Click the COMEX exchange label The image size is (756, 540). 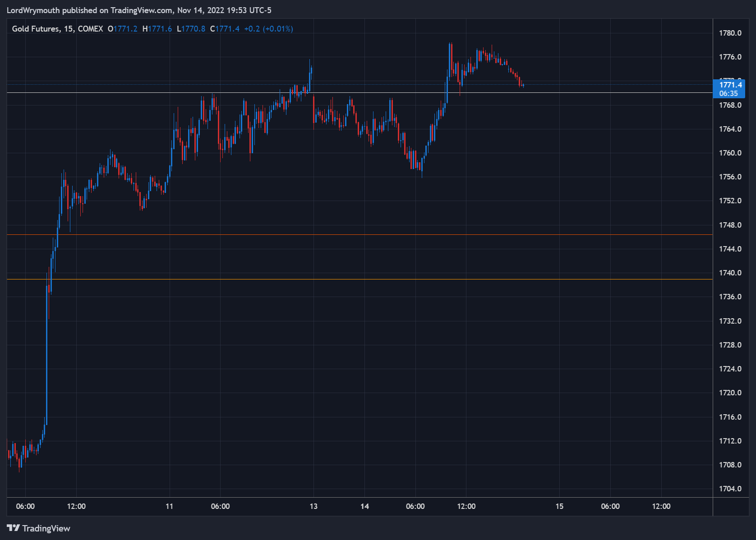90,29
